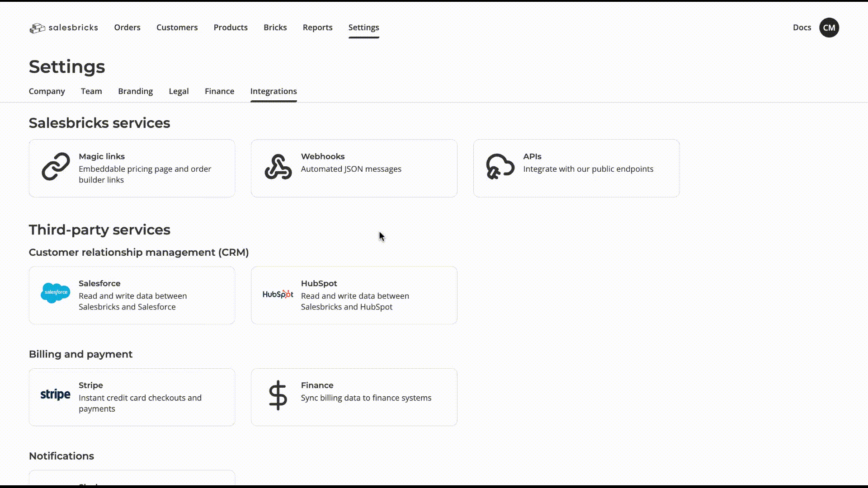The height and width of the screenshot is (488, 868).
Task: Open Products in the top navigation
Action: pos(231,28)
